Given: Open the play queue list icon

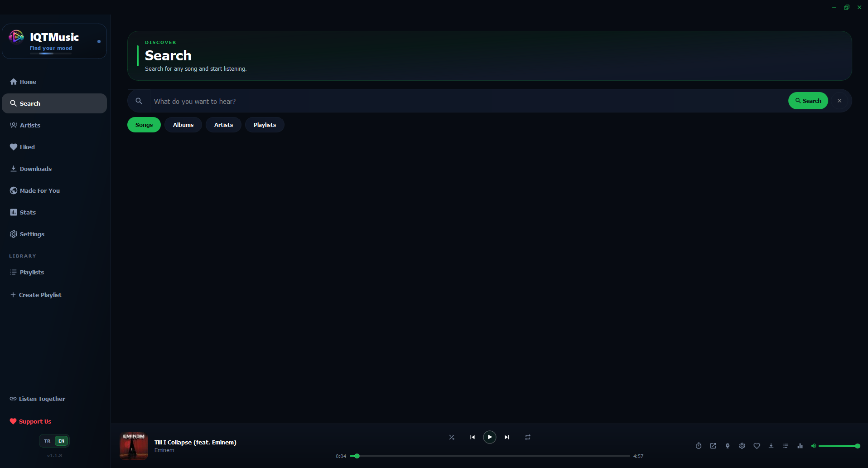Looking at the screenshot, I should pos(786,446).
